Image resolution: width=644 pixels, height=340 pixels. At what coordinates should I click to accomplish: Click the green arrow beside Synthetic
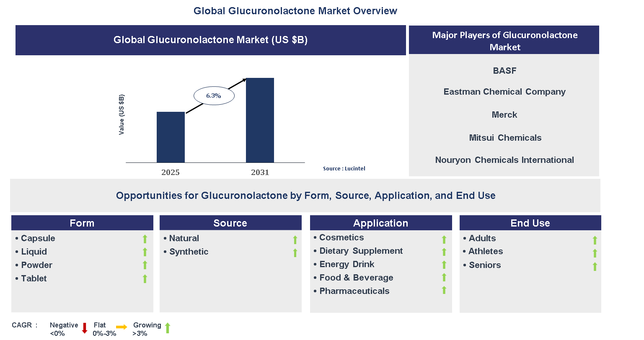(295, 253)
